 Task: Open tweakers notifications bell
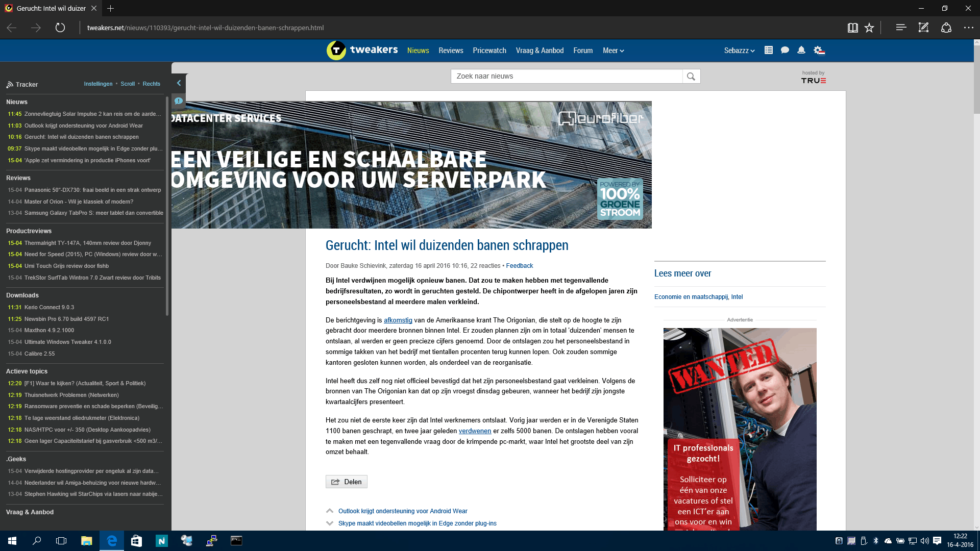(x=801, y=50)
